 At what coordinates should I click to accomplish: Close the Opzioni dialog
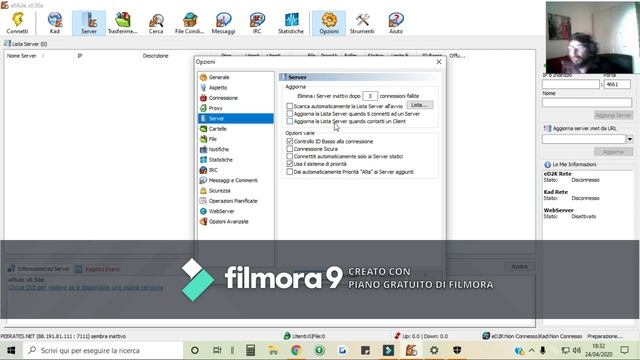[439, 62]
